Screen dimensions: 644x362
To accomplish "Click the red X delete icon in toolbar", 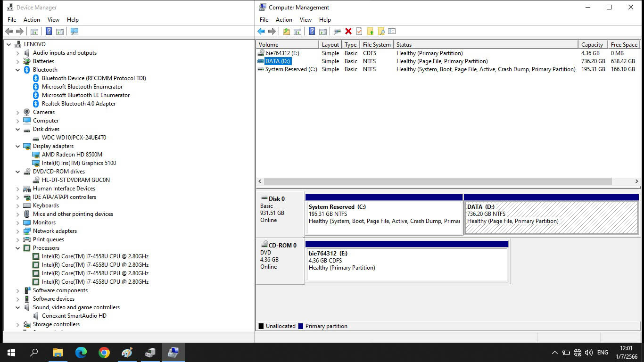I will [x=348, y=32].
